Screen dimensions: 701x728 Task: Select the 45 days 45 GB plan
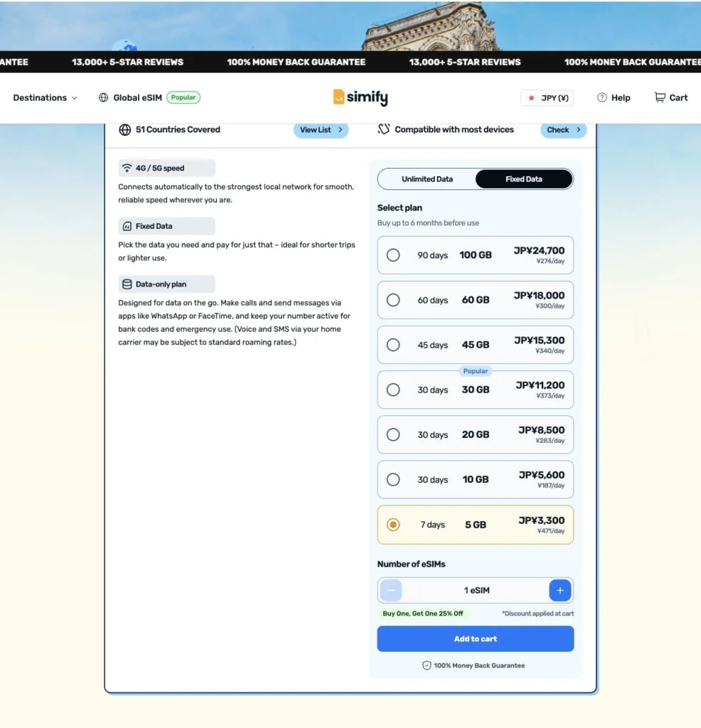click(x=476, y=345)
